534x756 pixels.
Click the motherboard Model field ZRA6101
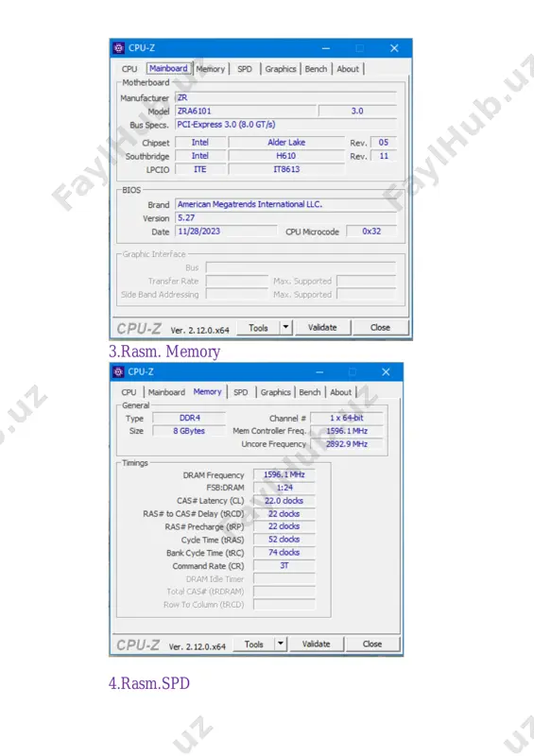247,111
